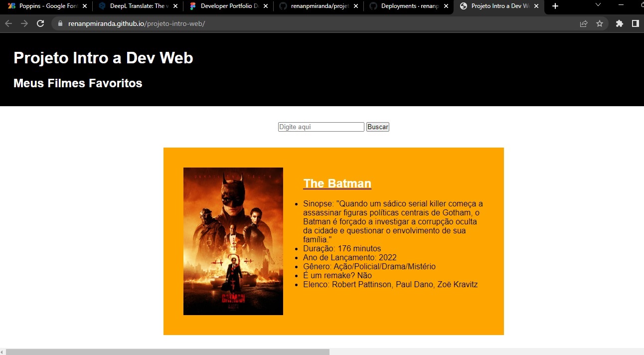Click The Batman movie poster

(x=233, y=241)
